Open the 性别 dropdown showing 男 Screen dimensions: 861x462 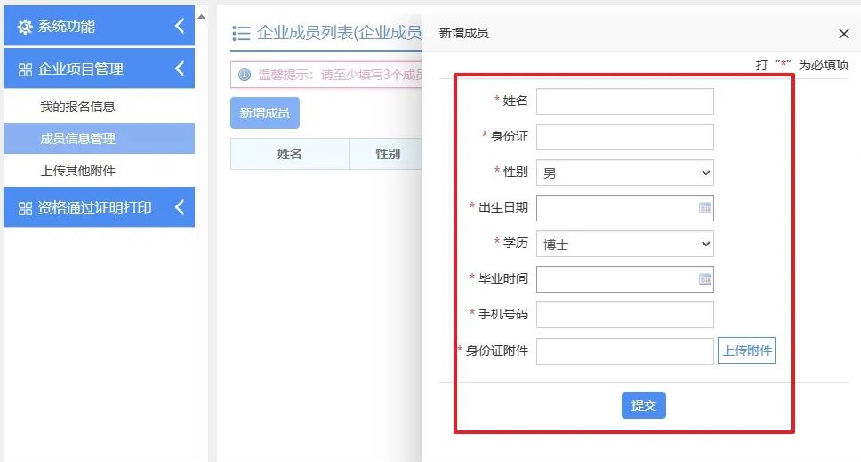coord(625,173)
